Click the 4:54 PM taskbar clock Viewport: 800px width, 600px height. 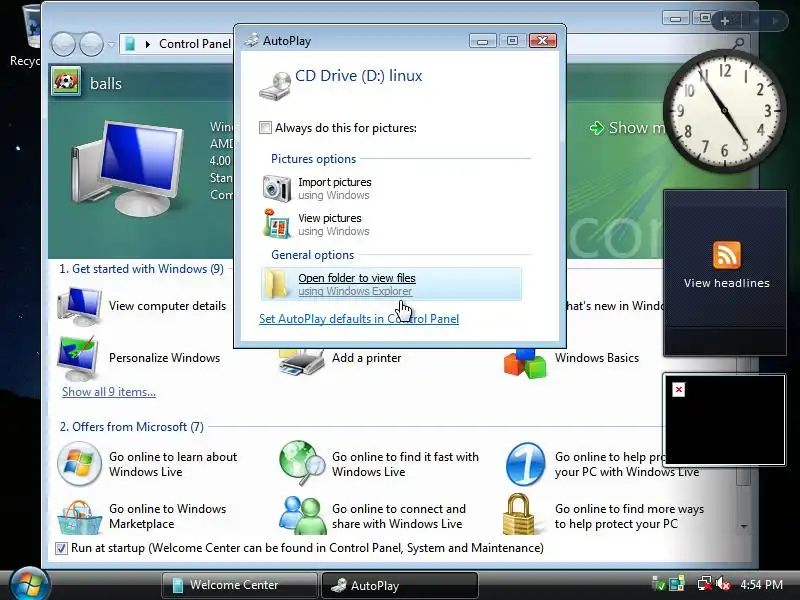point(761,585)
